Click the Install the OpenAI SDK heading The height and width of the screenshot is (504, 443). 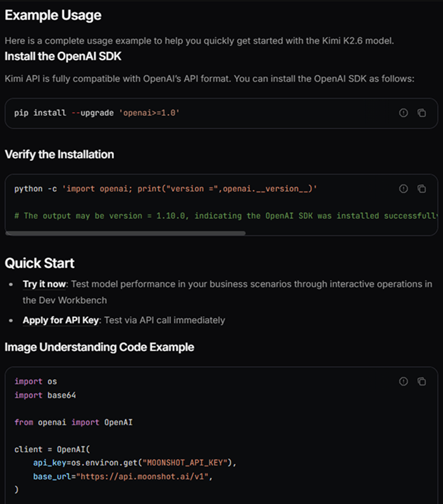point(63,56)
